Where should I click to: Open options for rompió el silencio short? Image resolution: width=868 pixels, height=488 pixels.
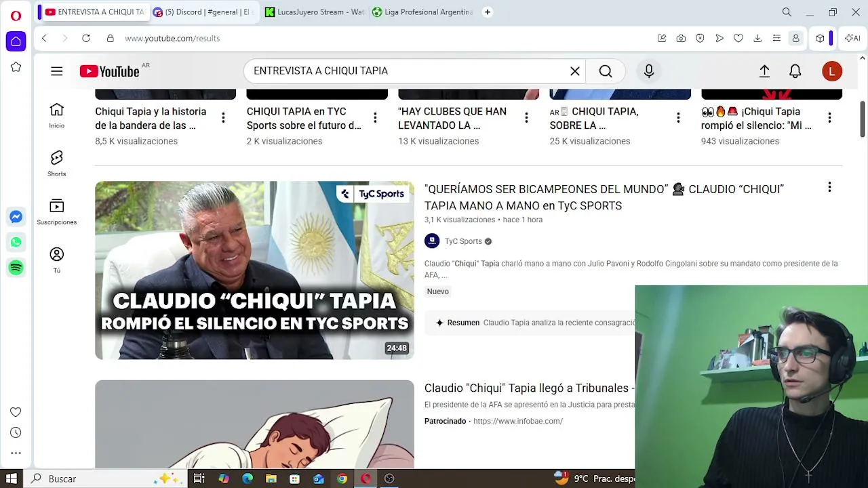[x=829, y=119]
